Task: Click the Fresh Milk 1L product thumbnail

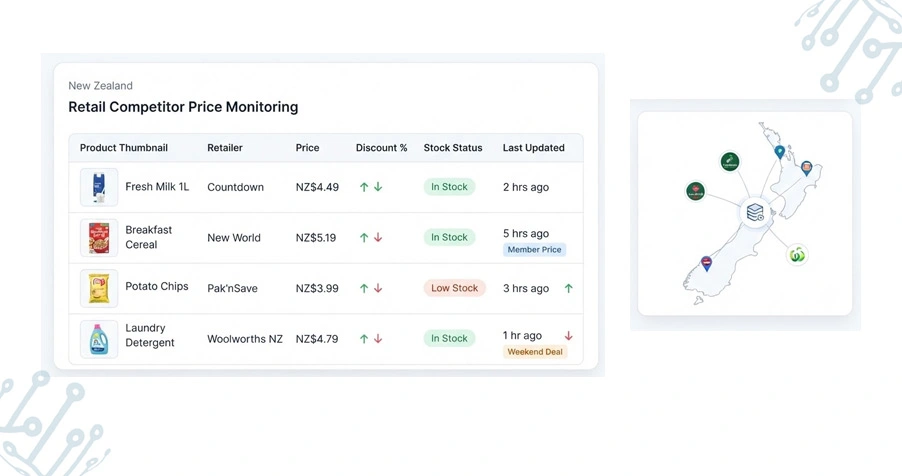Action: pyautogui.click(x=99, y=187)
